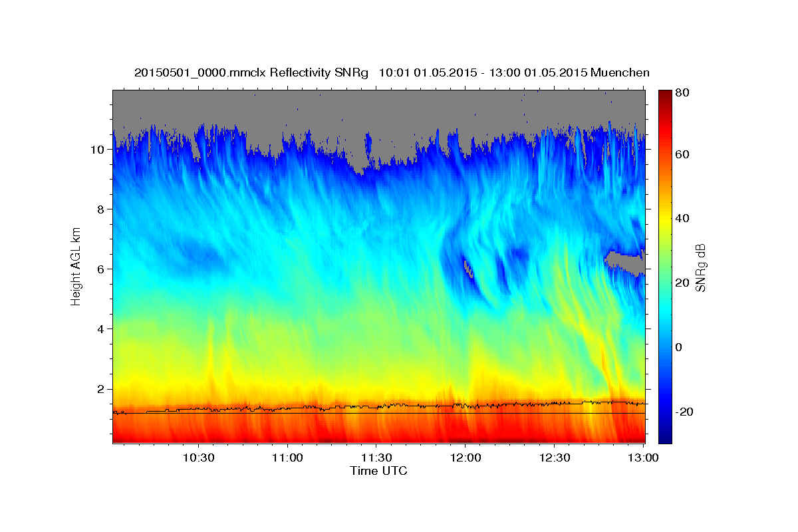Click the colorbar value 20
The width and height of the screenshot is (798, 532).
click(682, 283)
